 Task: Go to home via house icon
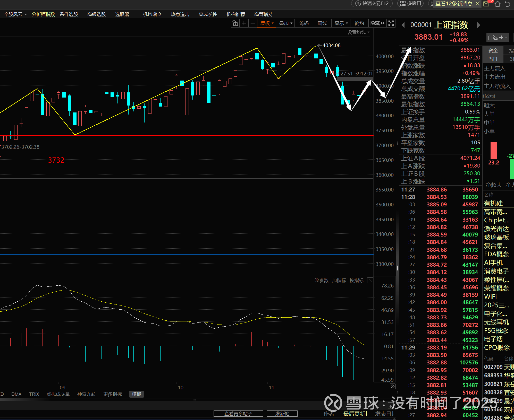point(498,4)
